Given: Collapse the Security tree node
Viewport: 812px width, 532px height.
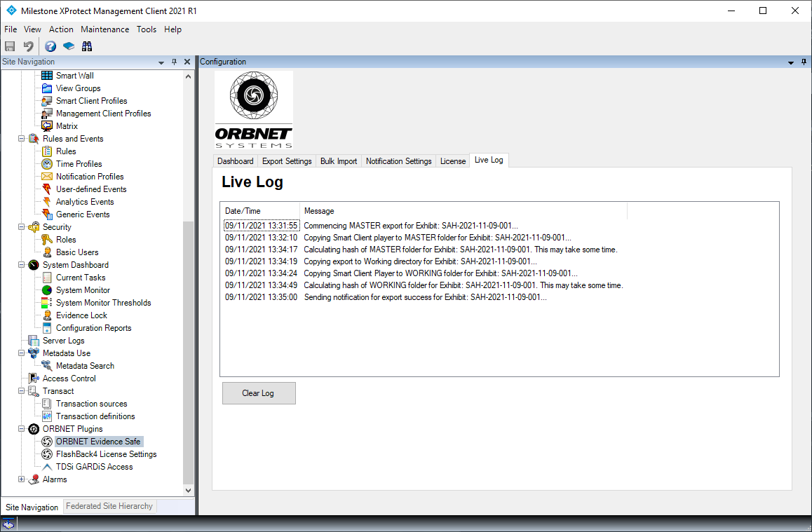Looking at the screenshot, I should point(21,226).
